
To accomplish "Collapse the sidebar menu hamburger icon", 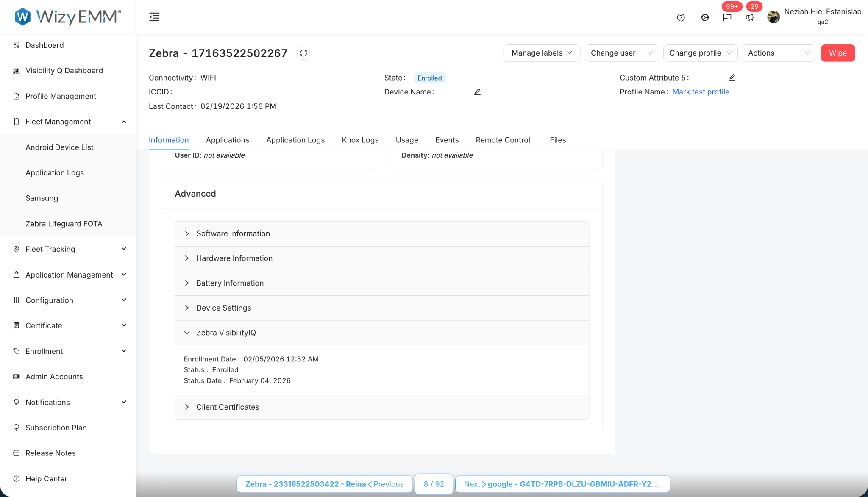I will point(154,17).
